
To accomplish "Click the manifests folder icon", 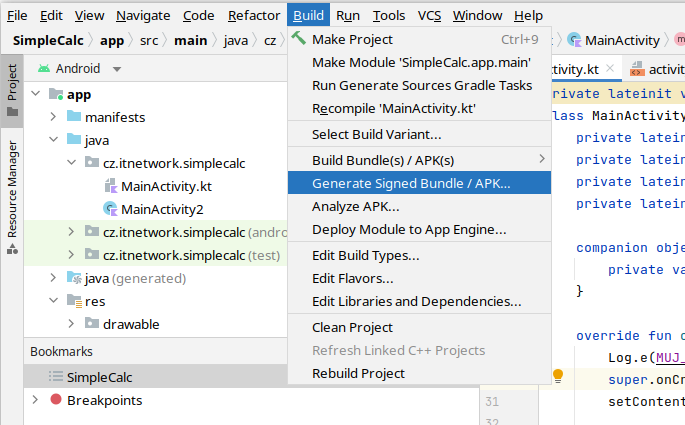I will click(74, 116).
